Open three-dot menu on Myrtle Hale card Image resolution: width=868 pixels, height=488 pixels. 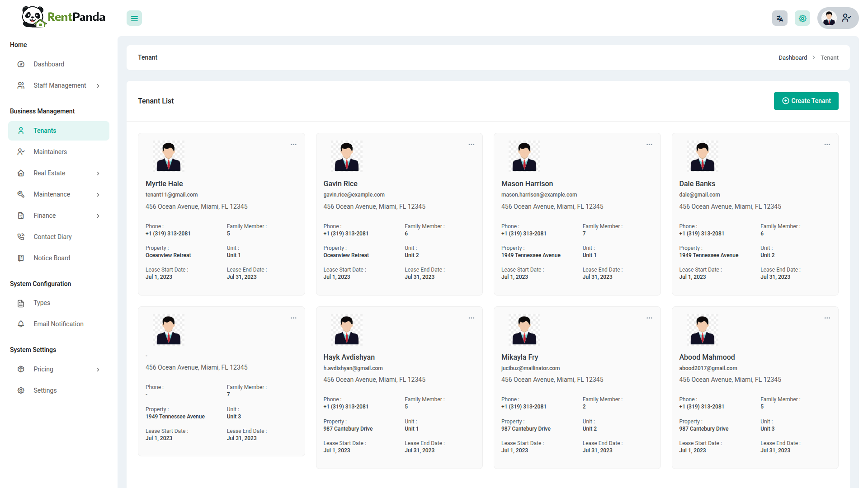(293, 145)
